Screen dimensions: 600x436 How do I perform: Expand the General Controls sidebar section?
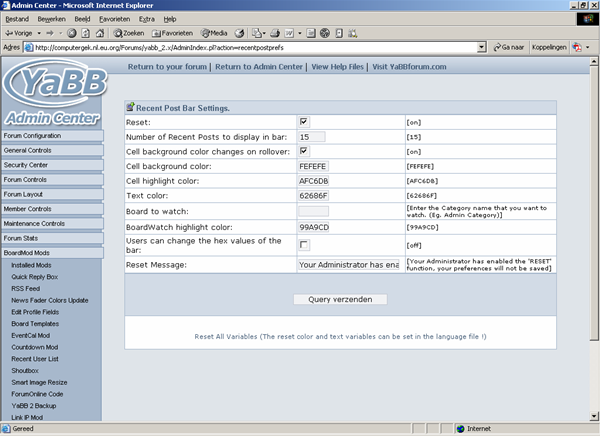pyautogui.click(x=52, y=150)
